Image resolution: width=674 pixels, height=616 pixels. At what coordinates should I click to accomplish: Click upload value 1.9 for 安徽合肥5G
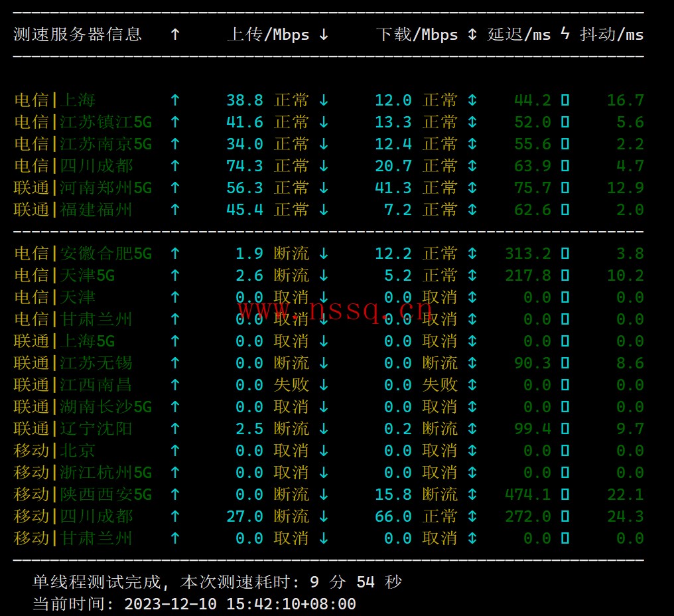tap(249, 254)
